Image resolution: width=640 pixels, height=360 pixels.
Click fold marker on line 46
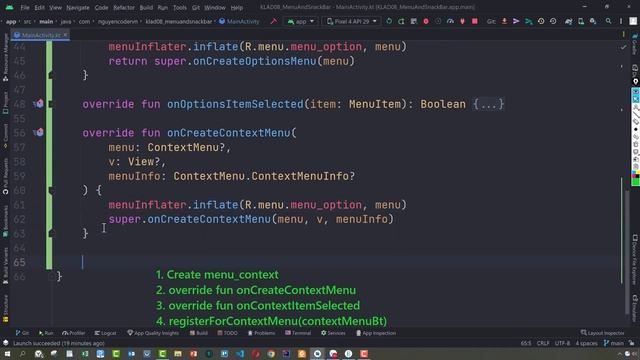coord(51,75)
